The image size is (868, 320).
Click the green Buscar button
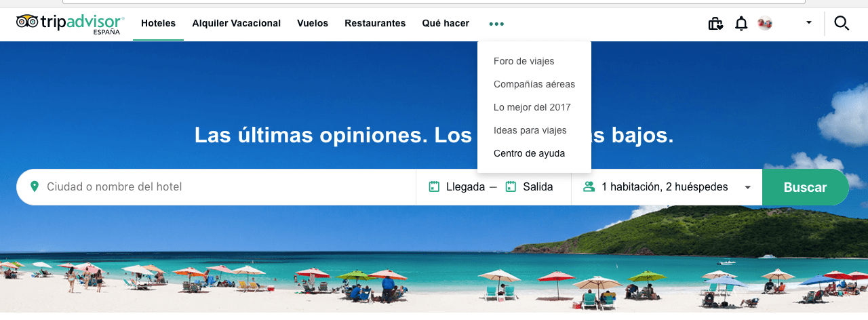(x=806, y=187)
